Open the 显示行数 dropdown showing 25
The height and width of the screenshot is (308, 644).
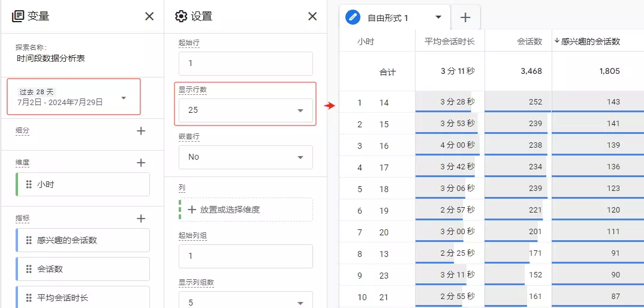pyautogui.click(x=246, y=110)
